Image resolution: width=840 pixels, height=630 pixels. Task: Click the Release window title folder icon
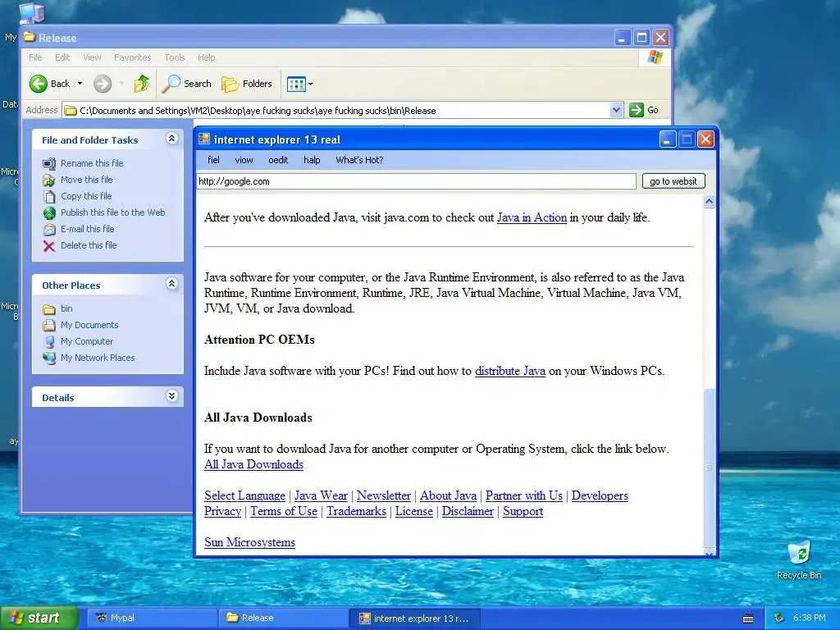pos(29,37)
